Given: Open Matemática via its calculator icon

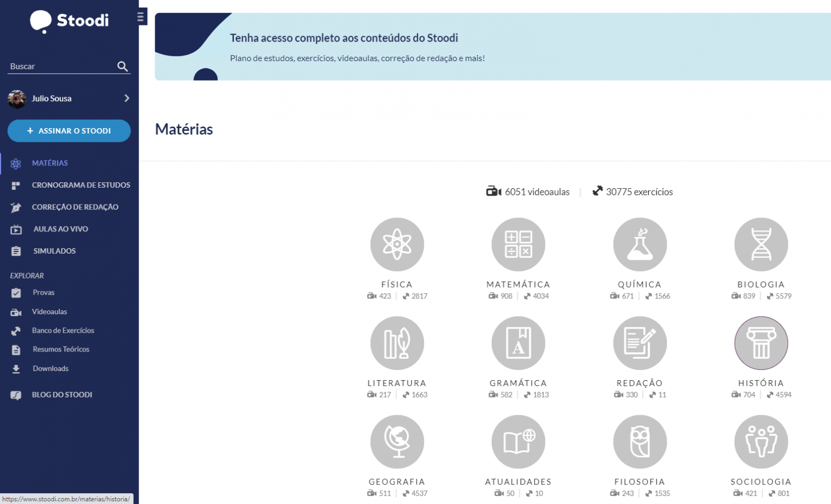Looking at the screenshot, I should click(x=518, y=244).
